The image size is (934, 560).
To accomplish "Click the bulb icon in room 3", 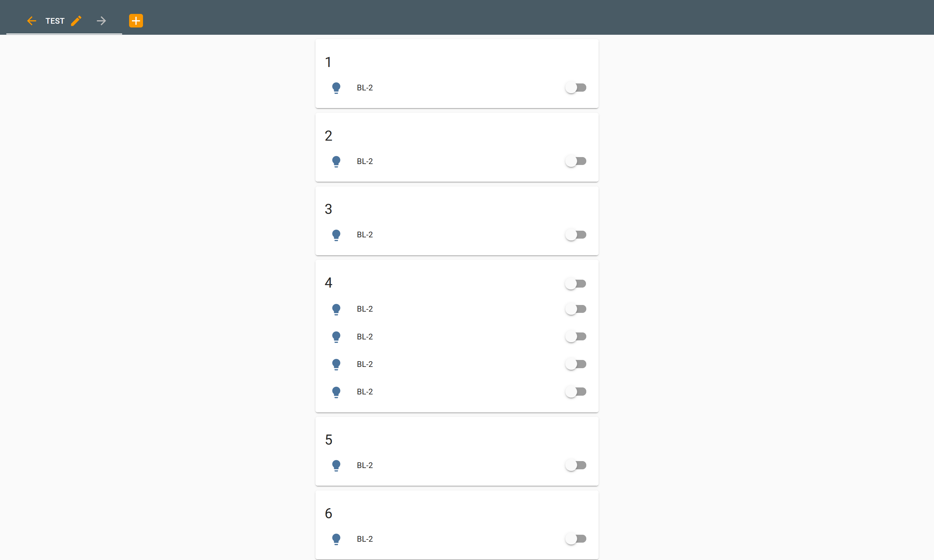I will click(x=336, y=235).
